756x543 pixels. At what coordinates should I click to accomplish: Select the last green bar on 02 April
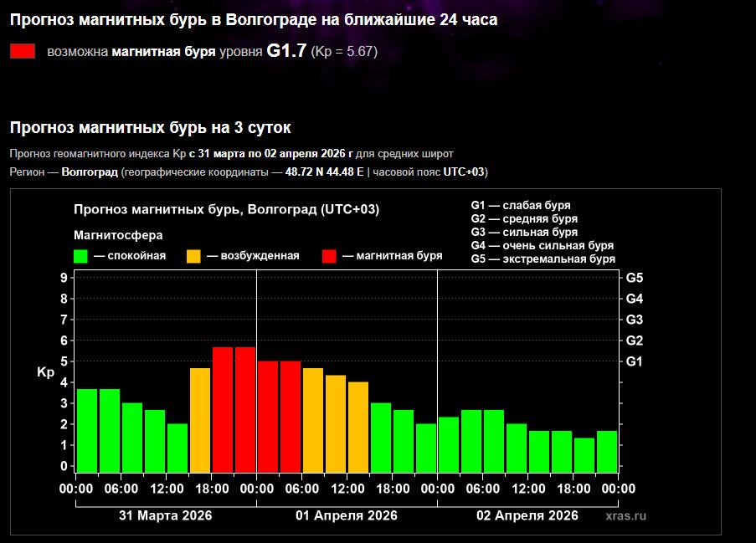pos(607,451)
